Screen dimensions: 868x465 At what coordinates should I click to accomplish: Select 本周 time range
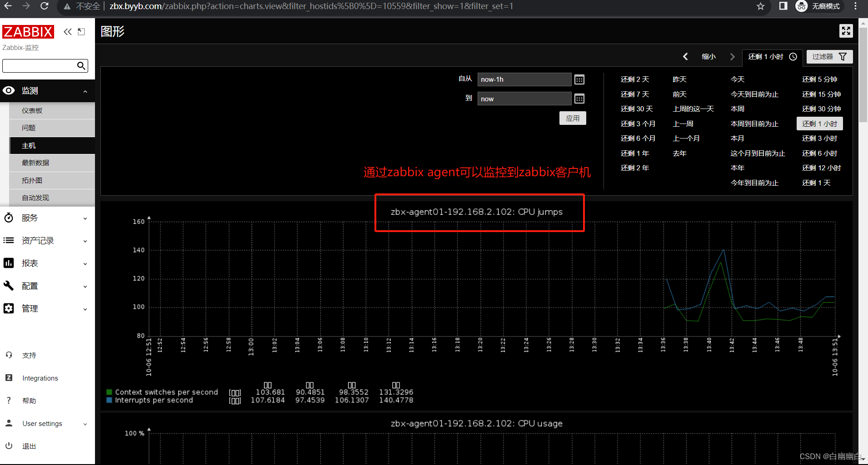pos(738,109)
